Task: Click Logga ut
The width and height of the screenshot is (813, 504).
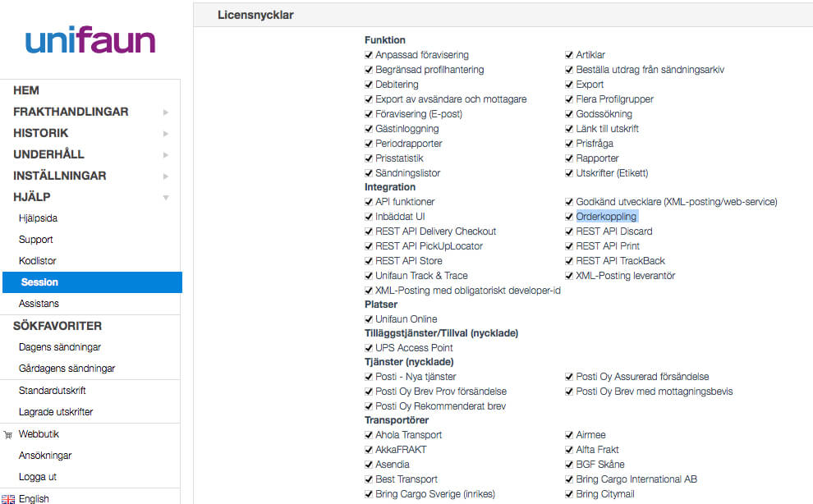Action: pyautogui.click(x=37, y=477)
